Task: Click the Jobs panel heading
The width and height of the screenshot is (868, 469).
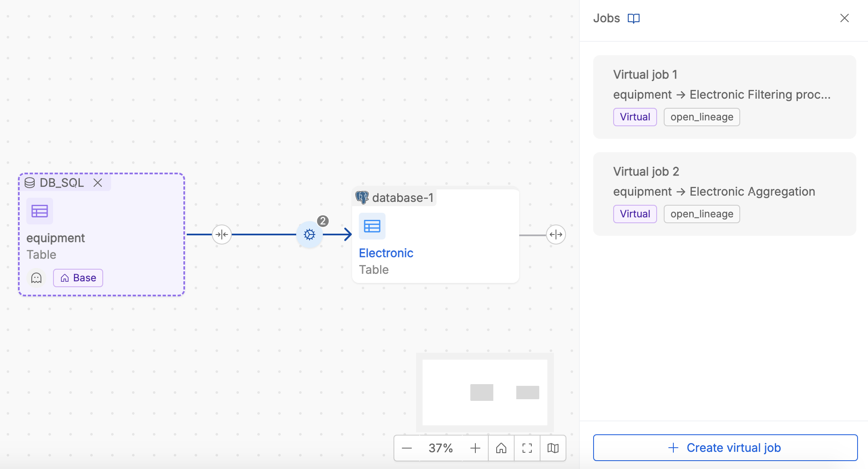Action: (x=607, y=18)
